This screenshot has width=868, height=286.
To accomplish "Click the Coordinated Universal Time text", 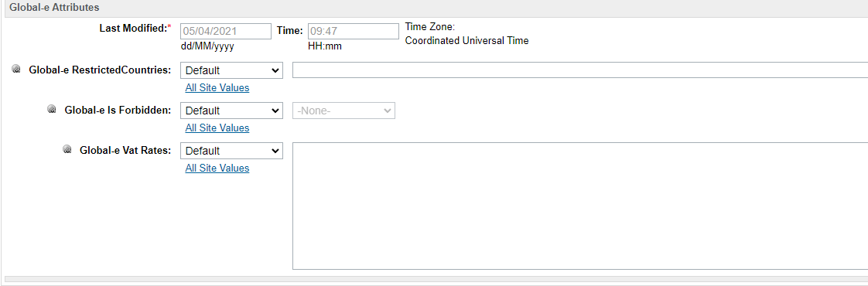I will tap(466, 40).
